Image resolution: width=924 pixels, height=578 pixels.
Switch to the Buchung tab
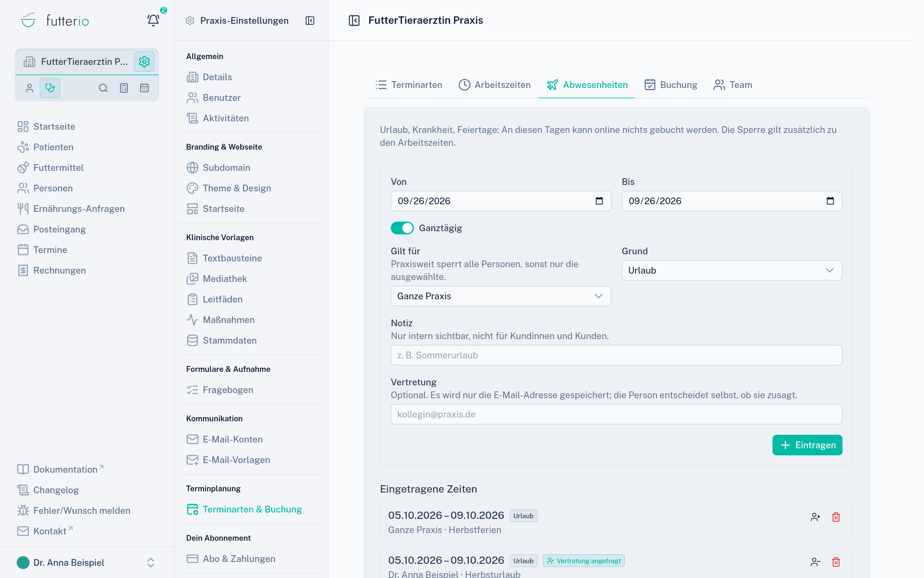(671, 85)
